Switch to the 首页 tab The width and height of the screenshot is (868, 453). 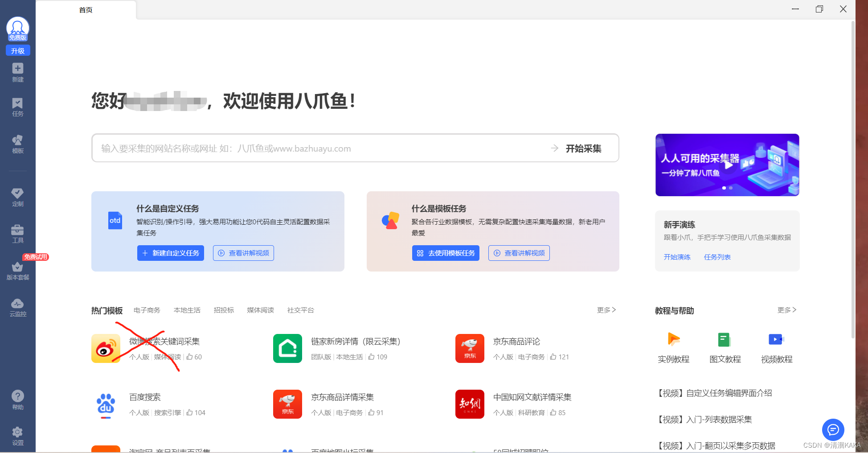pos(86,10)
